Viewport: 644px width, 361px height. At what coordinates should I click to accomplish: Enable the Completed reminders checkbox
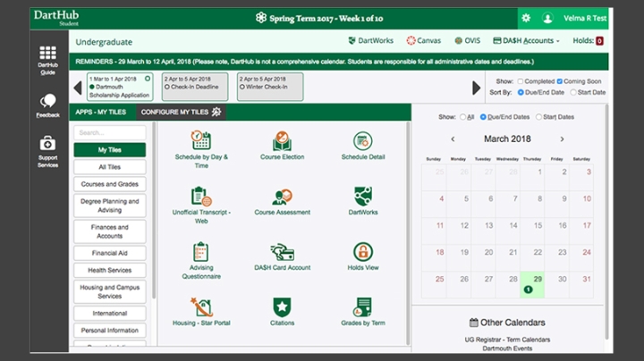click(x=521, y=81)
